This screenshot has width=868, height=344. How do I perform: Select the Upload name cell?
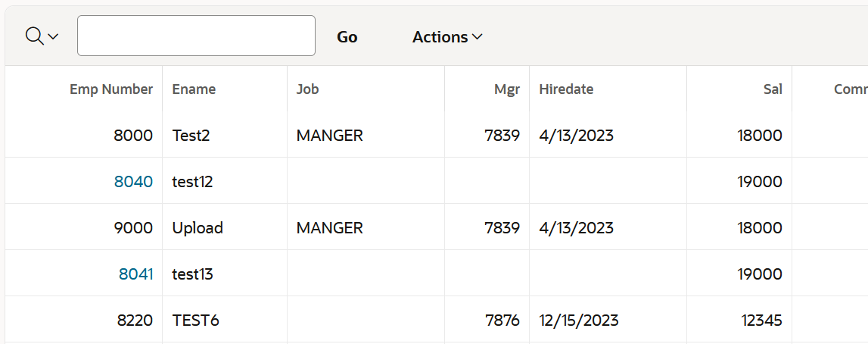(x=225, y=227)
